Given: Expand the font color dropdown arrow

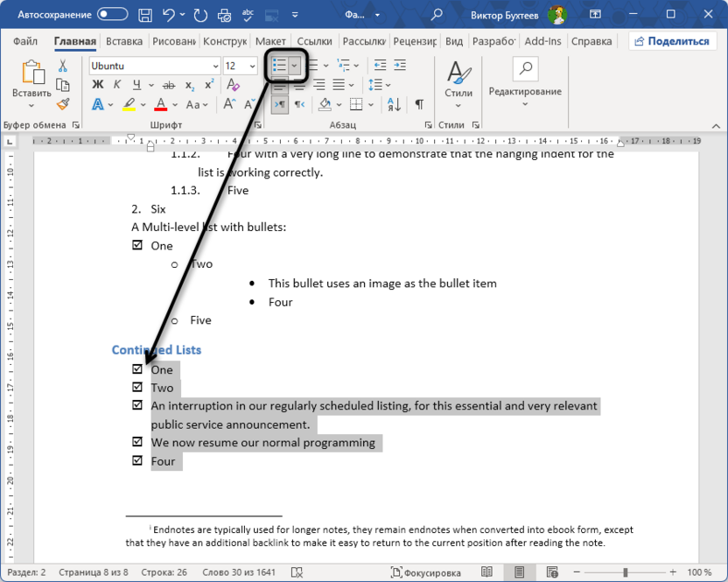Looking at the screenshot, I should coord(175,104).
